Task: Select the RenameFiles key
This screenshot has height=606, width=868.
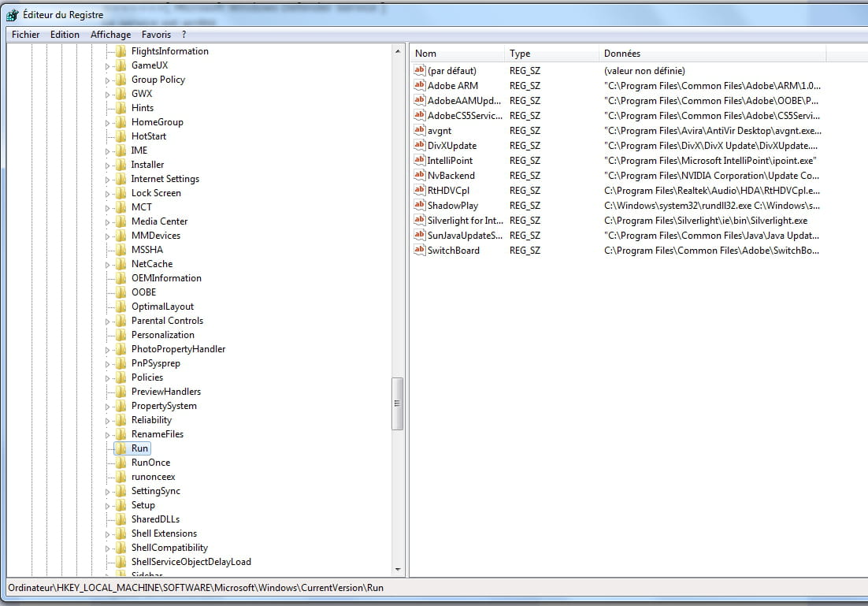Action: [158, 434]
